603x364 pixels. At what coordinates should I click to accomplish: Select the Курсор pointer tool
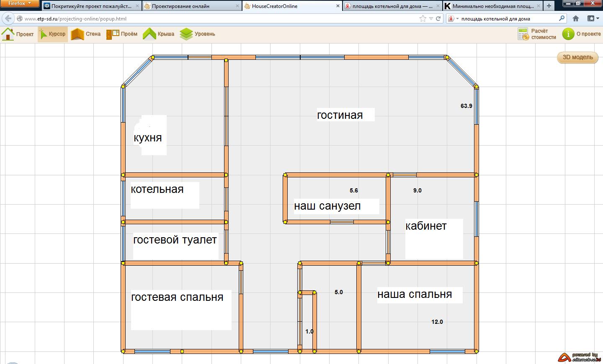(x=53, y=34)
